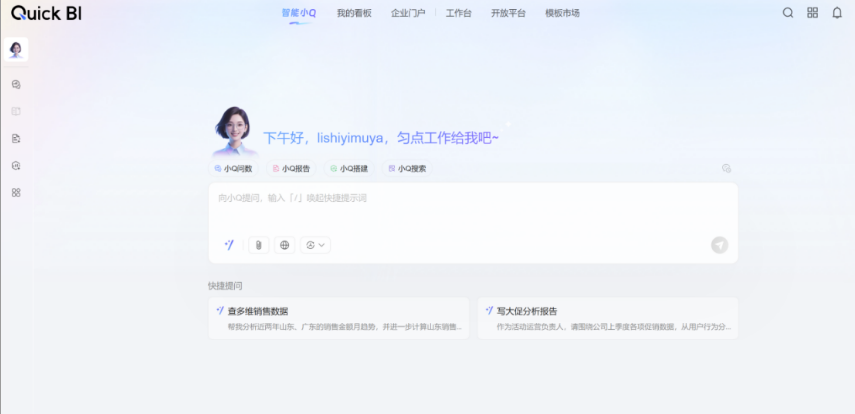Go to 模板市场 tab
The width and height of the screenshot is (855, 414).
(562, 13)
